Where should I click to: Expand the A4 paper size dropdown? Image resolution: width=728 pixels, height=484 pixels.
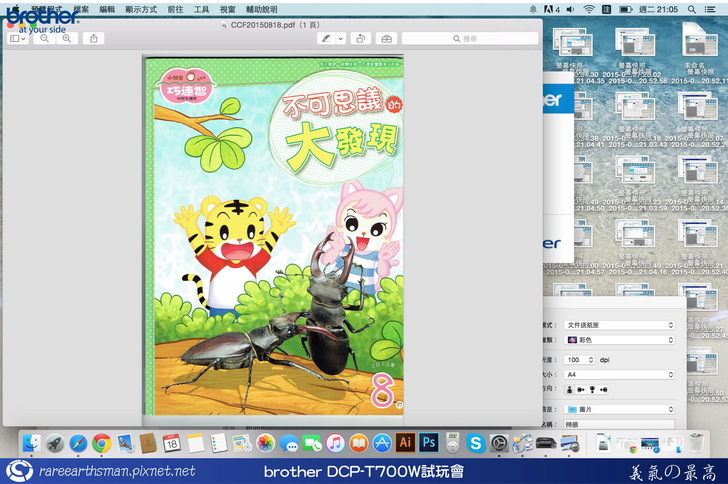[619, 375]
